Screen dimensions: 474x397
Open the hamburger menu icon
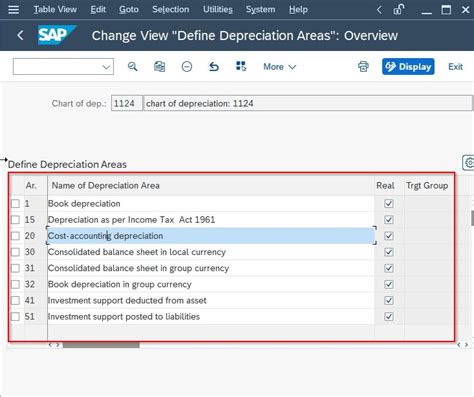[x=13, y=9]
